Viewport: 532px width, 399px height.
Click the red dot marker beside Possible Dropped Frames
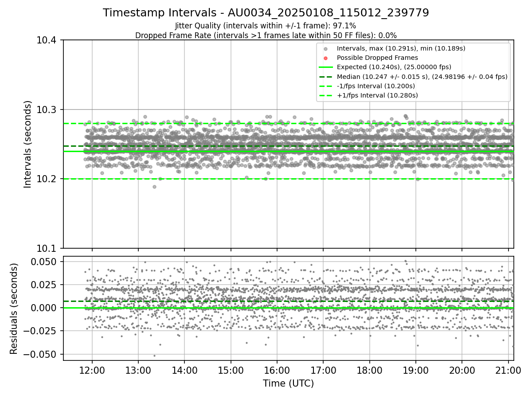(x=325, y=58)
